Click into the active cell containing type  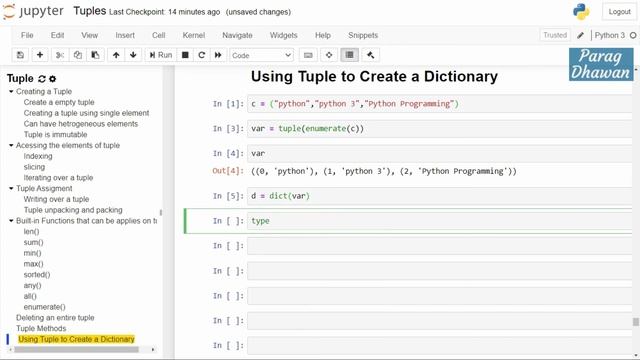tap(439, 221)
